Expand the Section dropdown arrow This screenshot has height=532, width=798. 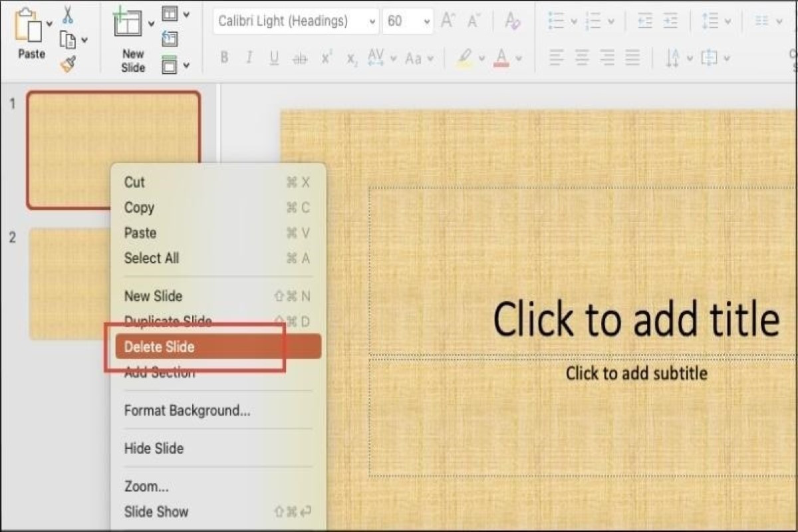(186, 65)
